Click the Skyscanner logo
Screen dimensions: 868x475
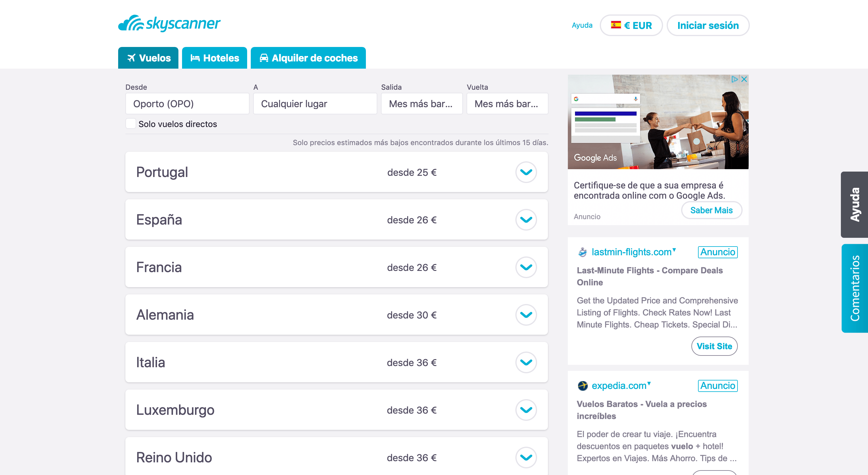click(169, 23)
